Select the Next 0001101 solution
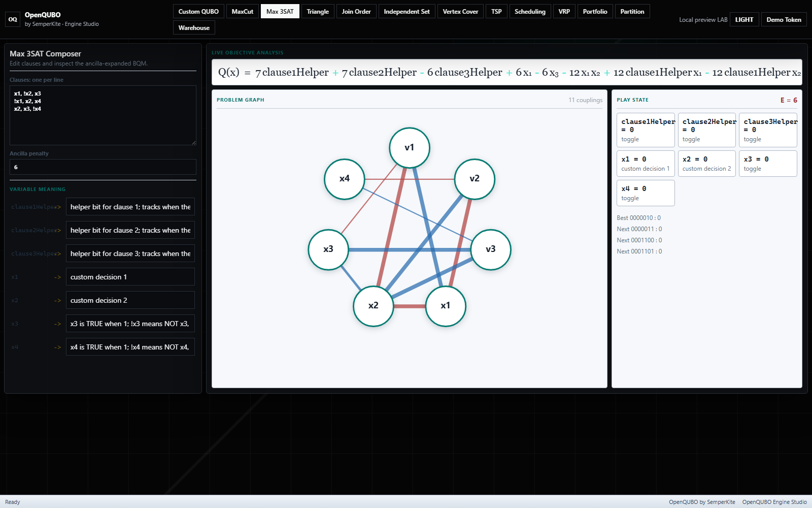Image resolution: width=812 pixels, height=508 pixels. pyautogui.click(x=639, y=251)
